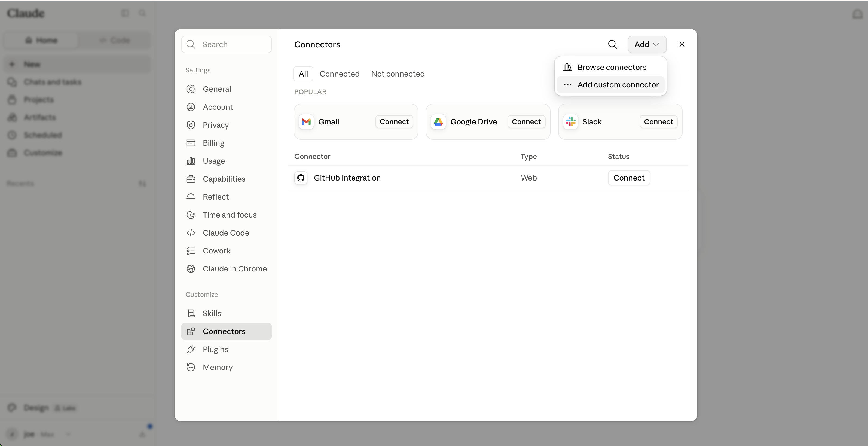Focus the settings Search field
This screenshot has width=868, height=446.
click(x=226, y=44)
